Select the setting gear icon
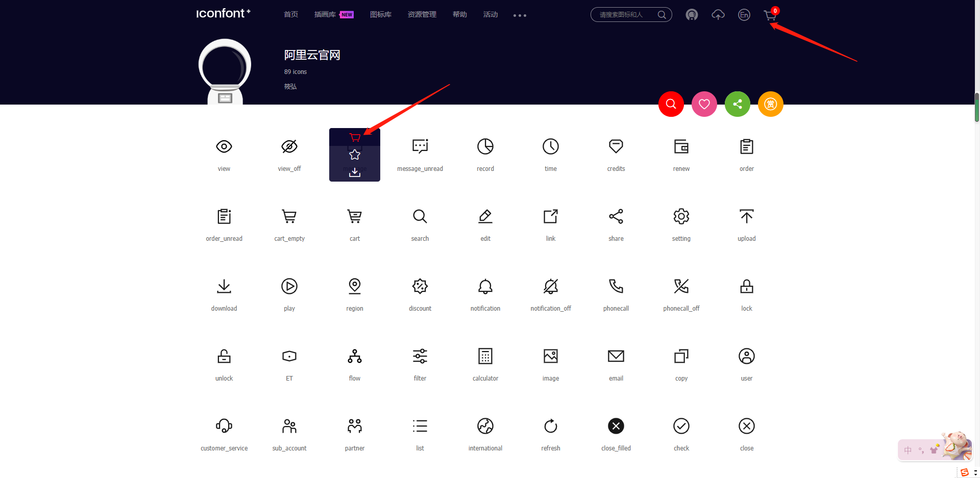The image size is (980, 478). pyautogui.click(x=681, y=216)
